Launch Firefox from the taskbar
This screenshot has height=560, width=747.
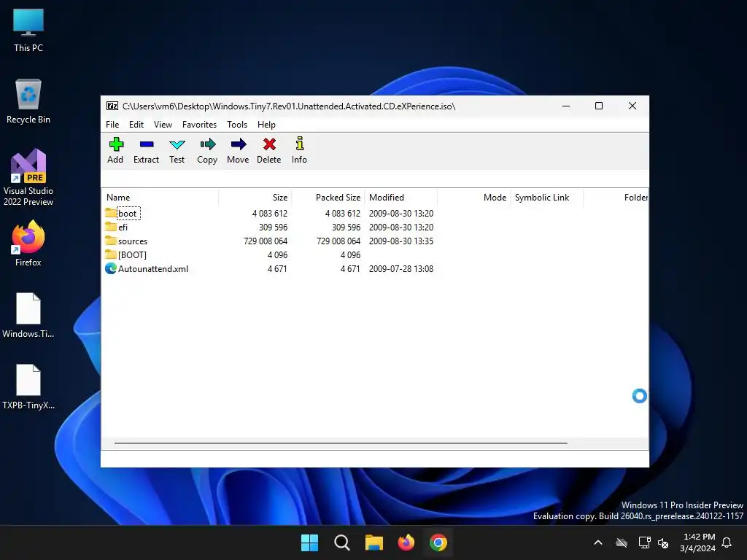[x=406, y=542]
